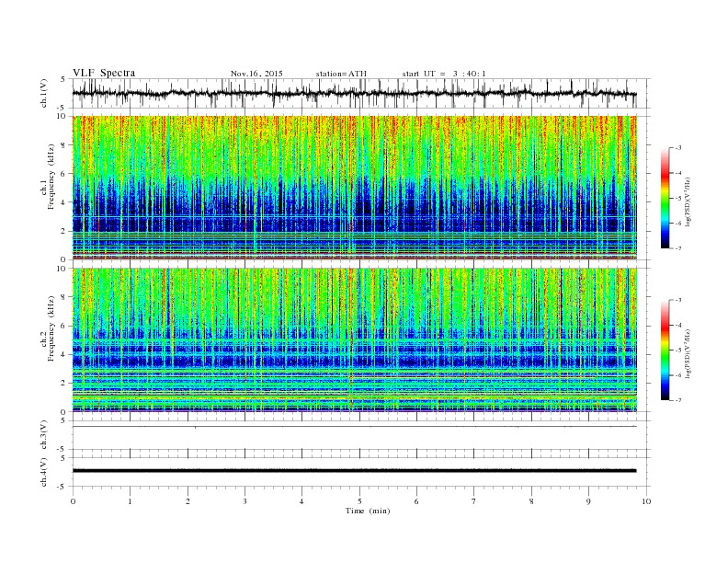Click the "-5" label on ch.2 colorbar
Screen dimensions: 728x563
click(677, 350)
